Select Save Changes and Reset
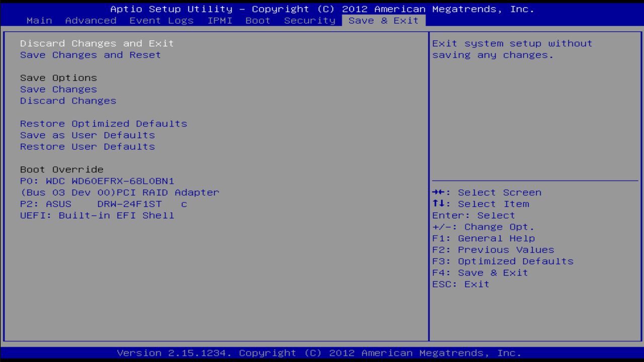This screenshot has width=644, height=362. pyautogui.click(x=91, y=55)
